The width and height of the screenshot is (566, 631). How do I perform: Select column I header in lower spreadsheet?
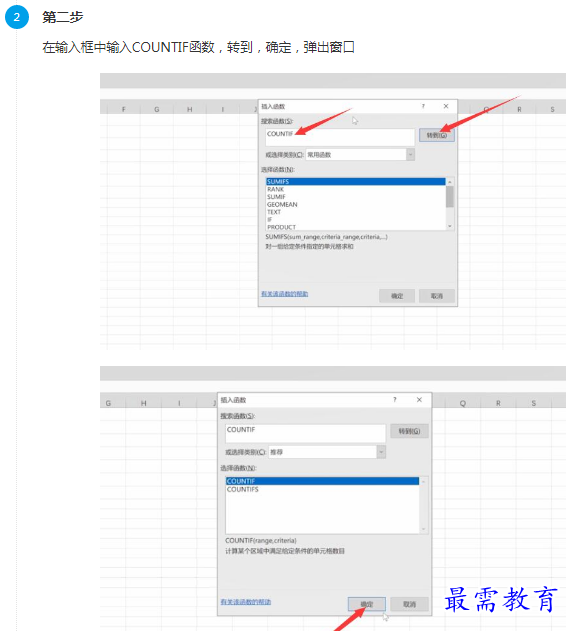[x=179, y=403]
